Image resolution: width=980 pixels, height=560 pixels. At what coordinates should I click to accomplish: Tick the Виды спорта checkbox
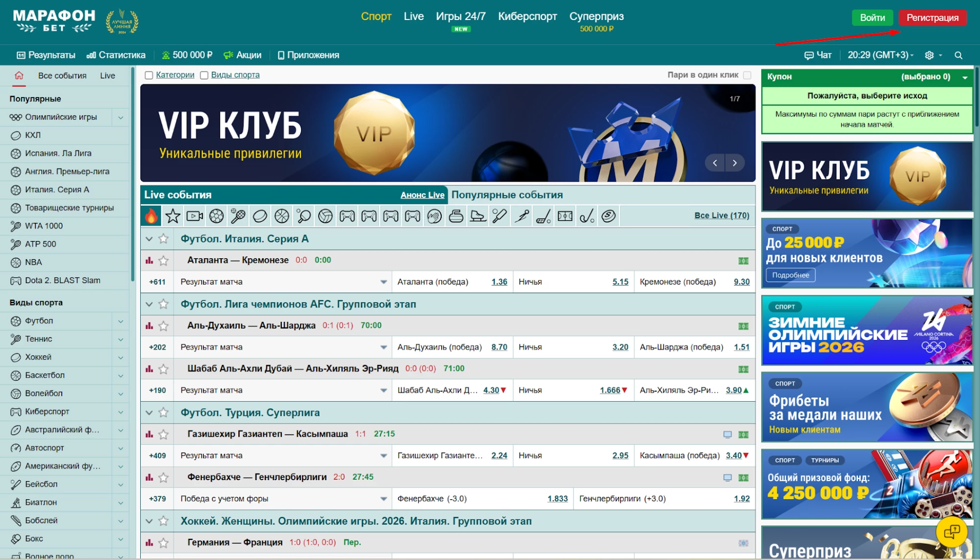(204, 75)
